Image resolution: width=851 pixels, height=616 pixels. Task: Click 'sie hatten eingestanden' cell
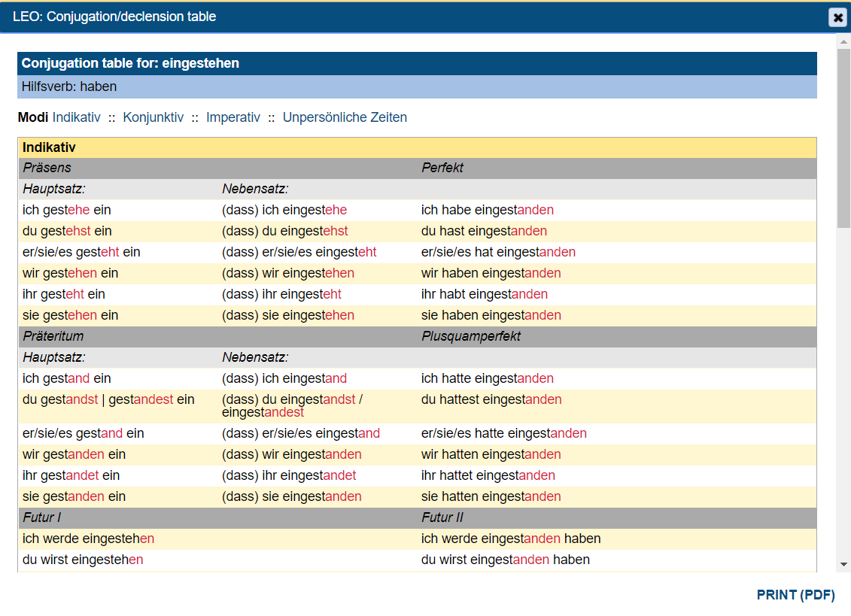coord(491,496)
